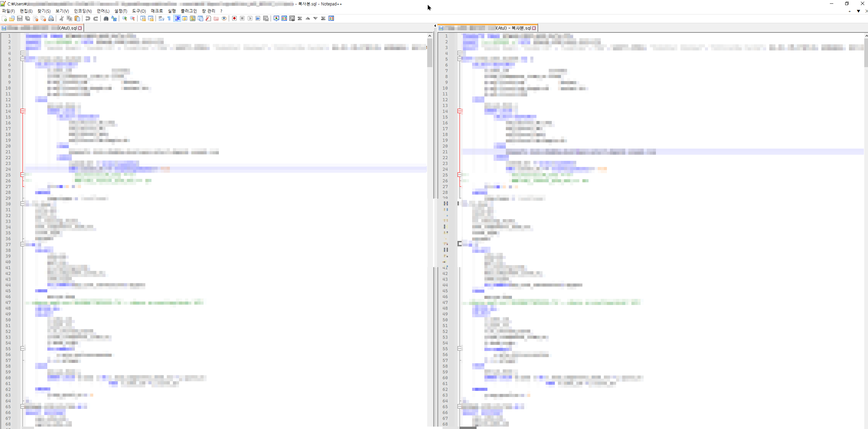Viewport: 868px width, 429px height.
Task: Click the Print icon in toolbar
Action: 51,18
